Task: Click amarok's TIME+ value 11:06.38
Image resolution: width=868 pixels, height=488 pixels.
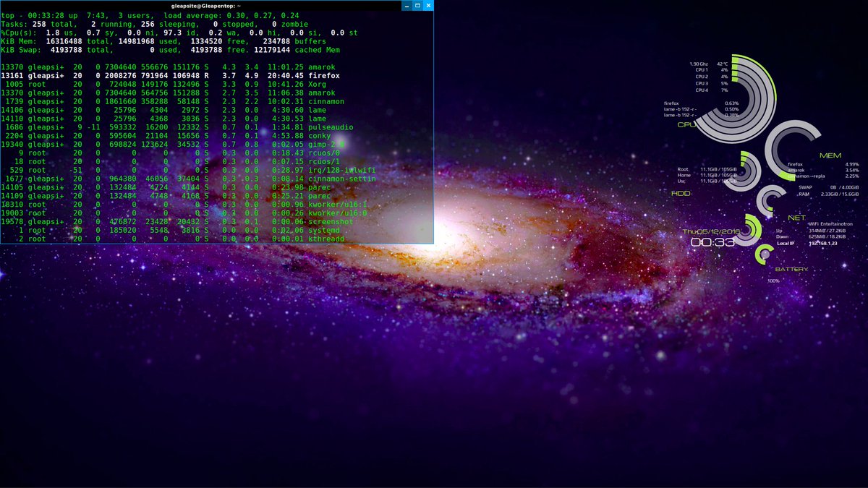Action: tap(285, 93)
